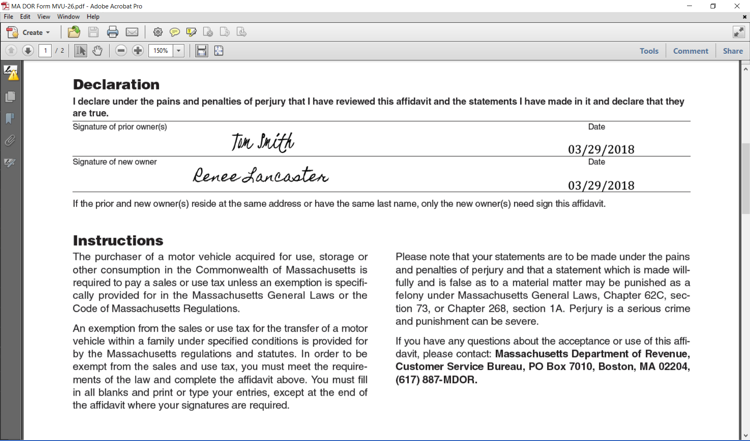Open the Comment pane
Viewport: 750px width, 441px height.
pyautogui.click(x=690, y=51)
